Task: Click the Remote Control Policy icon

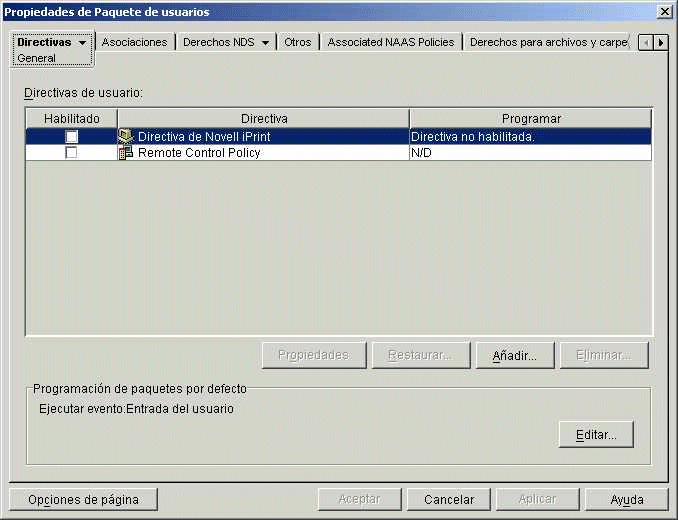Action: pyautogui.click(x=126, y=153)
